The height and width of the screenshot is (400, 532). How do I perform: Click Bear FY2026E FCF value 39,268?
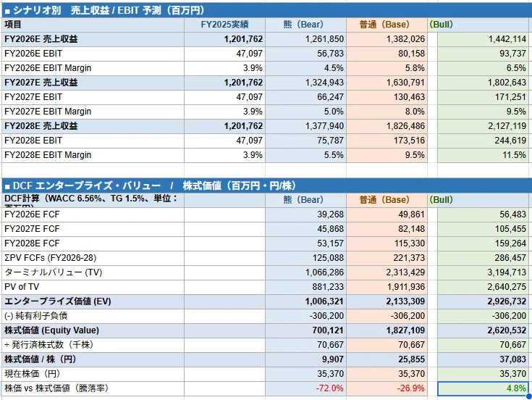331,214
